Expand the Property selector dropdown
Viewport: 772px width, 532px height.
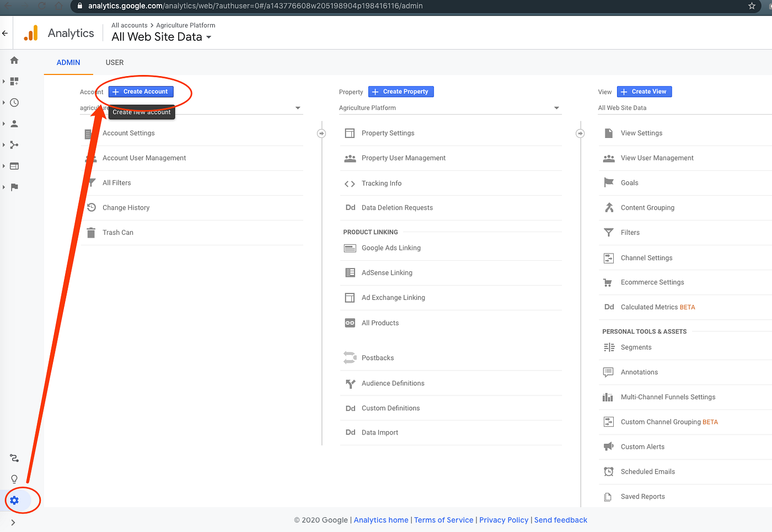coord(556,108)
